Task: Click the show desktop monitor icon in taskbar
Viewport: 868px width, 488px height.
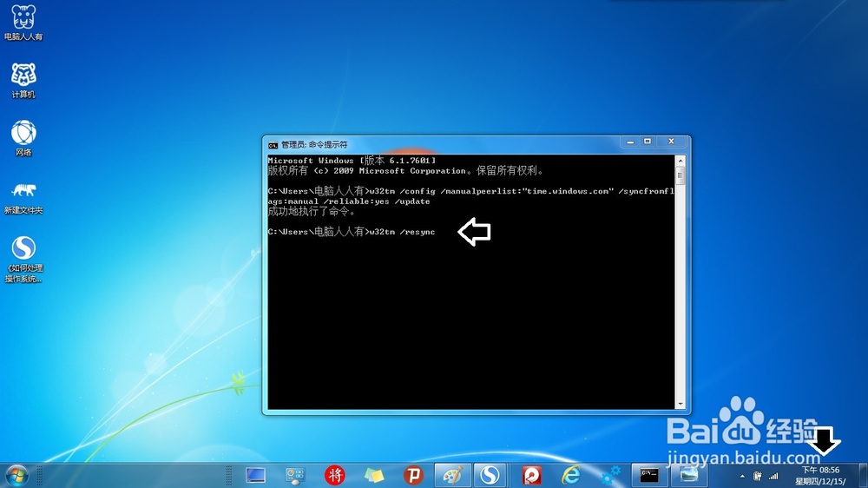Action: tap(255, 475)
